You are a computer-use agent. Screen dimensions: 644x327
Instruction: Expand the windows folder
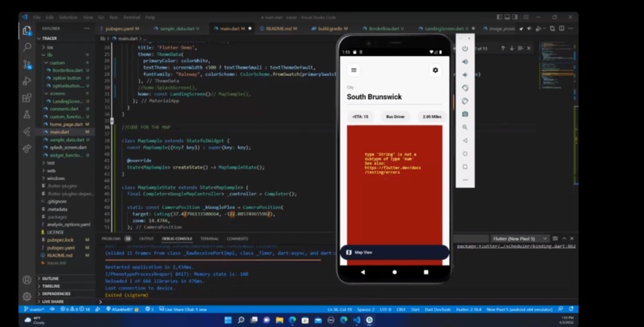coord(56,178)
